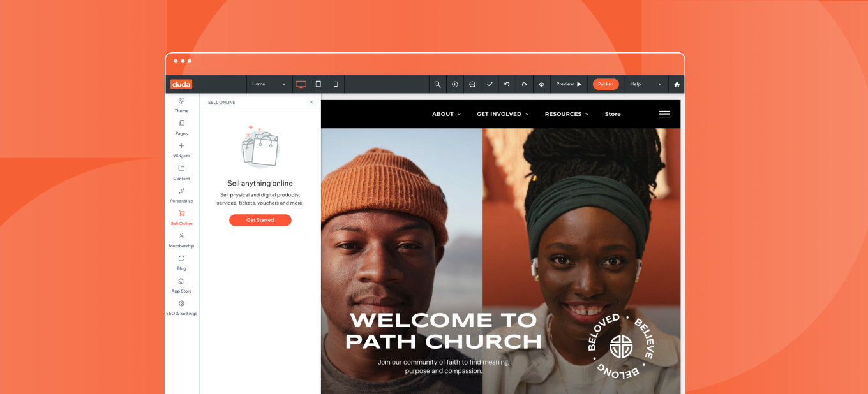The width and height of the screenshot is (868, 394).
Task: Close the Sell Online panel
Action: (311, 102)
